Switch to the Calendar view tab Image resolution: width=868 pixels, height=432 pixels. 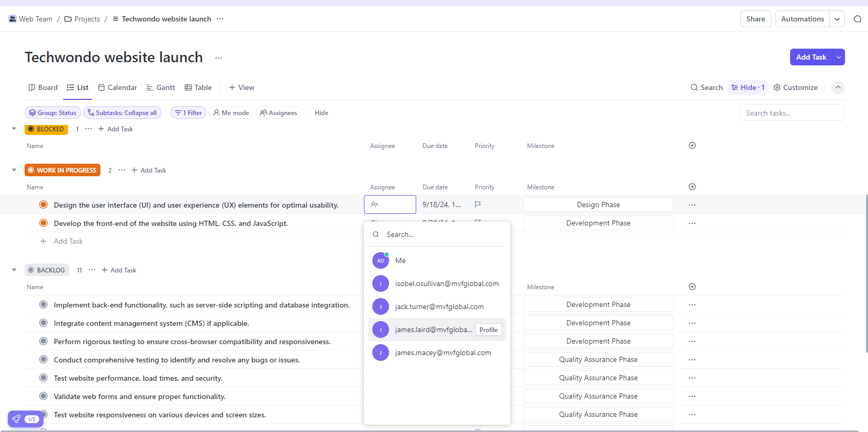coord(118,87)
